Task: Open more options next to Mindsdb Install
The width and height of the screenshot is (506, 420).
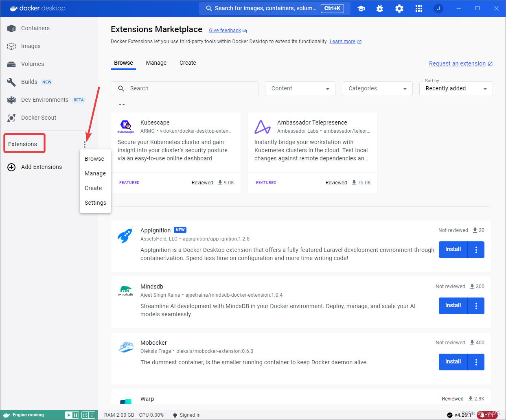Action: click(x=476, y=306)
